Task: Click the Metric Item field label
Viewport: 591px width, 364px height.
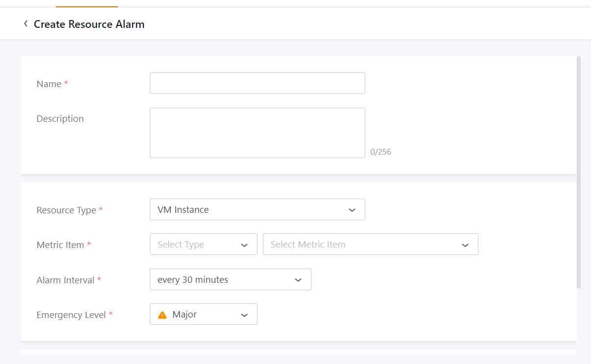Action: pyautogui.click(x=60, y=245)
